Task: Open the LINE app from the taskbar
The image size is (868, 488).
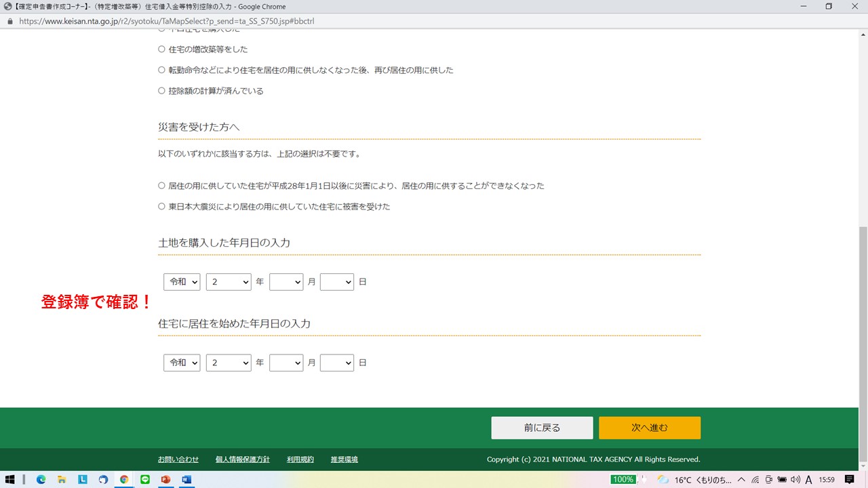Action: click(x=144, y=479)
